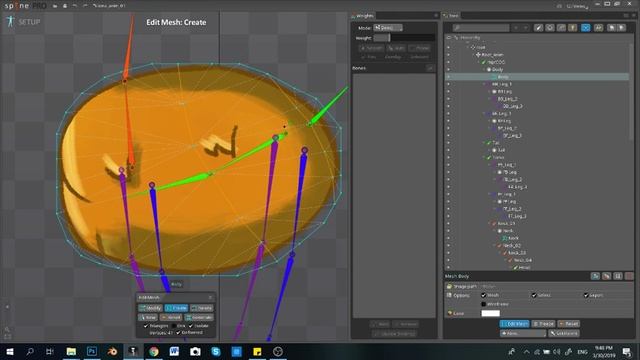640x360 pixels.
Task: Toggle the Deformed checkbox
Action: 178,333
